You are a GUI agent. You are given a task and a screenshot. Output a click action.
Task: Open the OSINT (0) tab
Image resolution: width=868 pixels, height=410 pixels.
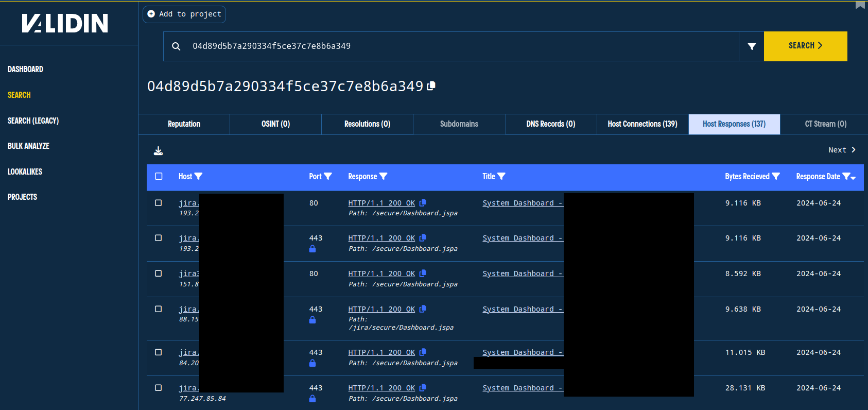click(x=276, y=124)
